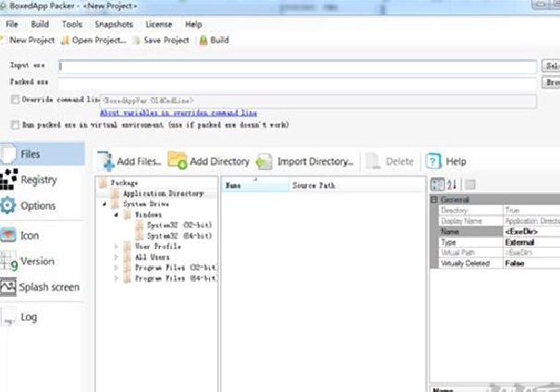Select the Files section icon
Screen dimensions: 560x392
click(8, 154)
